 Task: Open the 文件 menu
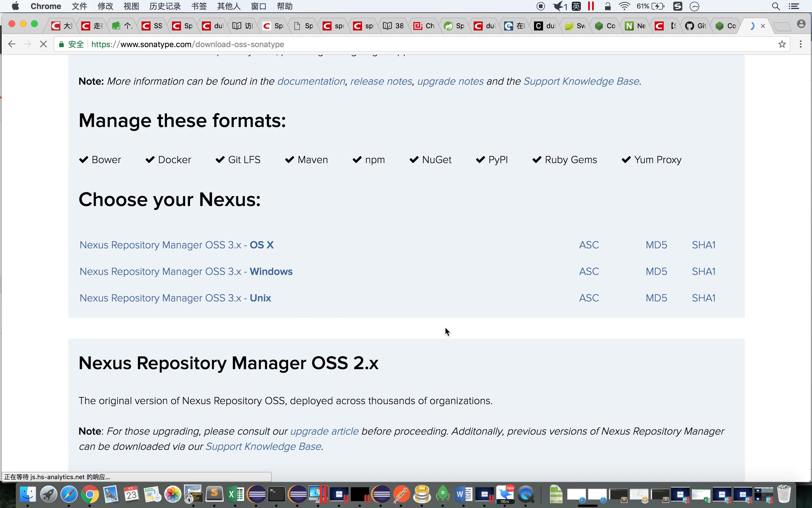[x=80, y=6]
